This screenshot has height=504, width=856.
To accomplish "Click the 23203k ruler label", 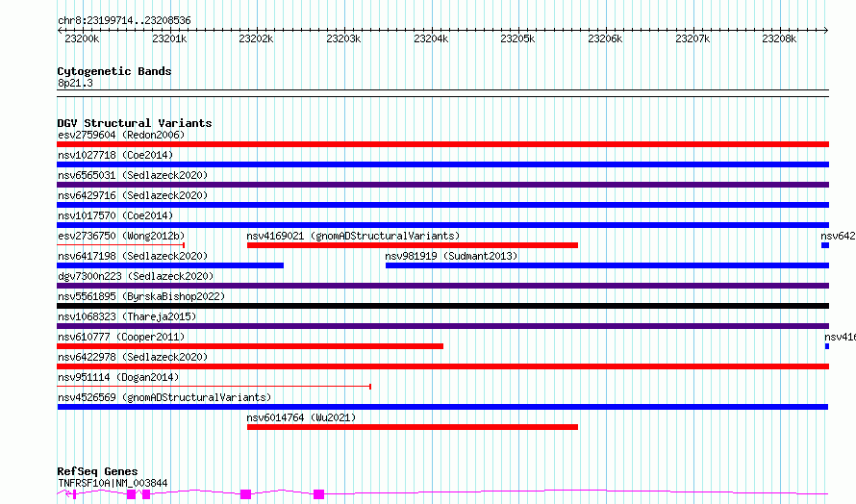I will tap(343, 38).
